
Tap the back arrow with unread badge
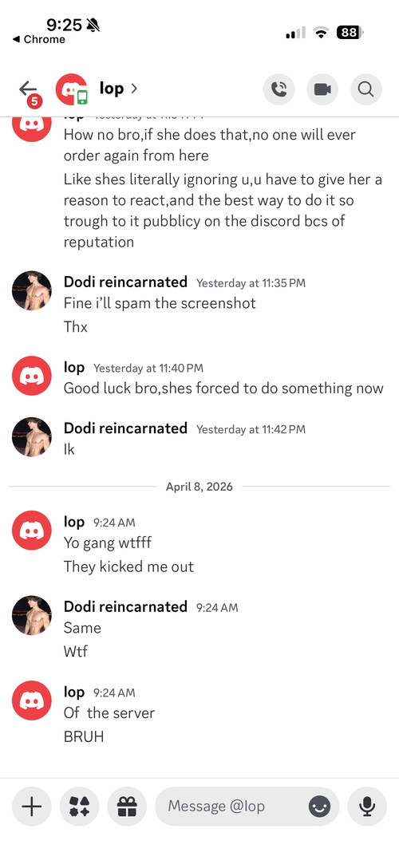tap(29, 91)
